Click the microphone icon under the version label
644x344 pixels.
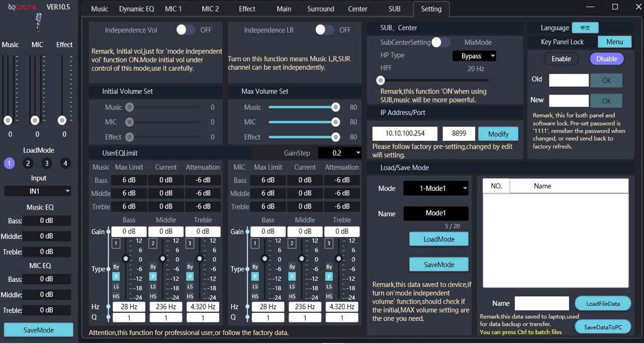coord(38,22)
